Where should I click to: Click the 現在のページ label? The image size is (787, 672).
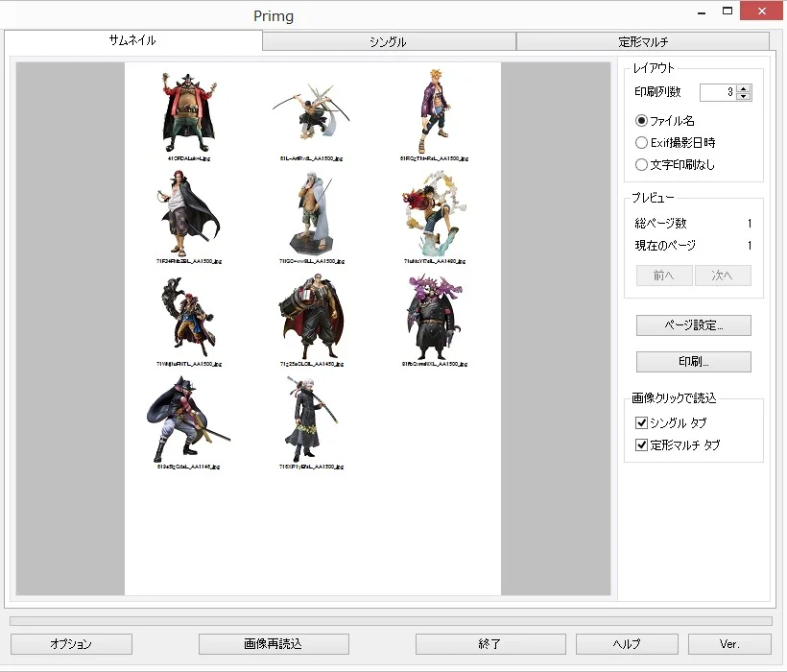tap(665, 246)
